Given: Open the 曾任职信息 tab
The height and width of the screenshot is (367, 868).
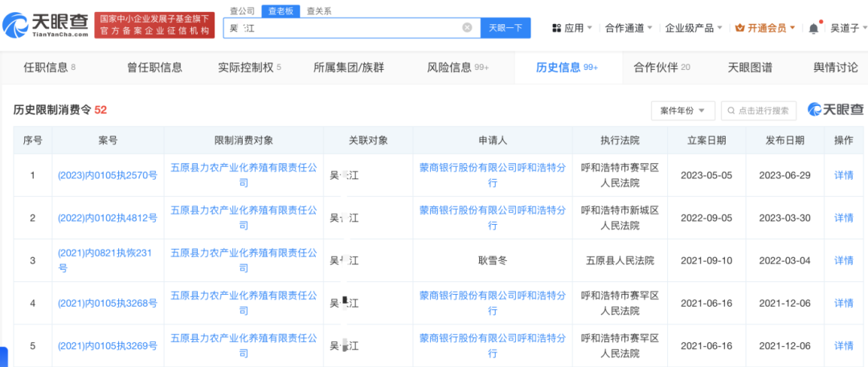Looking at the screenshot, I should pos(154,67).
